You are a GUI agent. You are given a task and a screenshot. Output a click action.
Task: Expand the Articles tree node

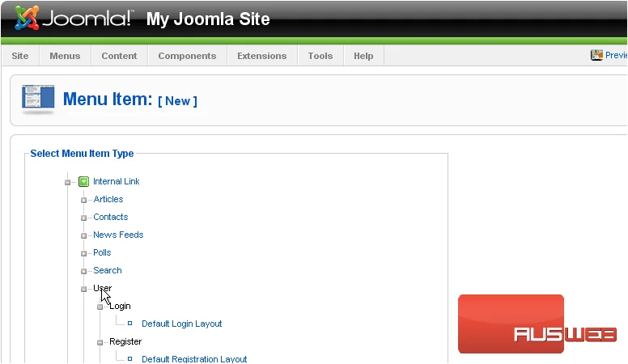click(x=83, y=201)
